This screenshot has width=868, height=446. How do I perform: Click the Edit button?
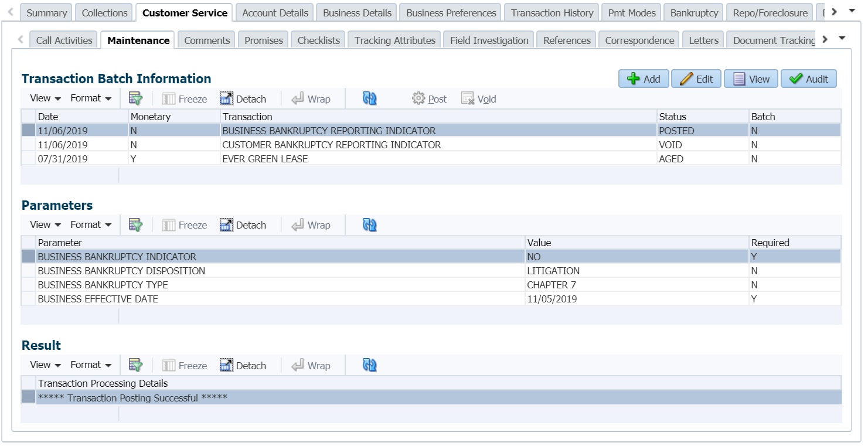click(696, 79)
